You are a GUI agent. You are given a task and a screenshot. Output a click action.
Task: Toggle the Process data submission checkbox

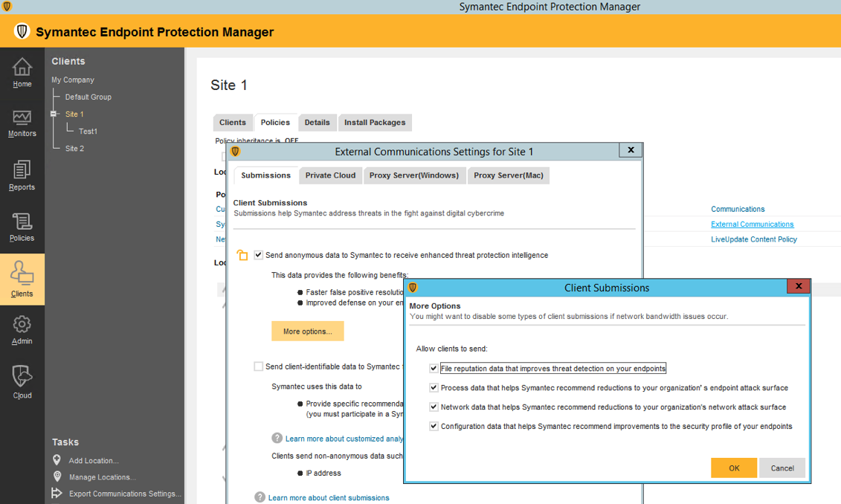(x=434, y=388)
